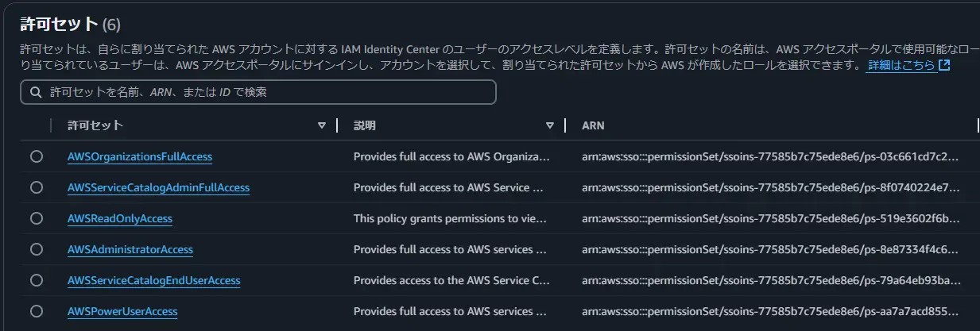This screenshot has height=331, width=980.
Task: Select the AWSReadOnlyAccess radio button
Action: (x=37, y=218)
